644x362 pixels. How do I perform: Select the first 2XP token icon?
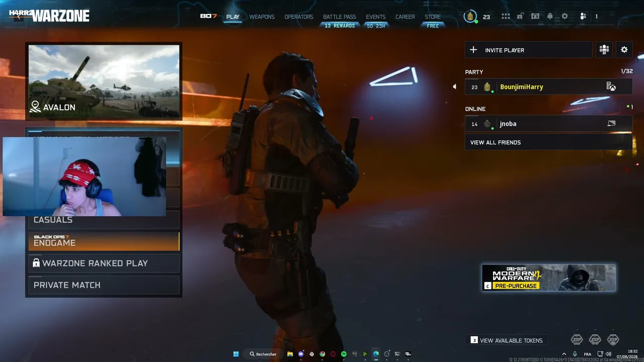click(x=577, y=340)
